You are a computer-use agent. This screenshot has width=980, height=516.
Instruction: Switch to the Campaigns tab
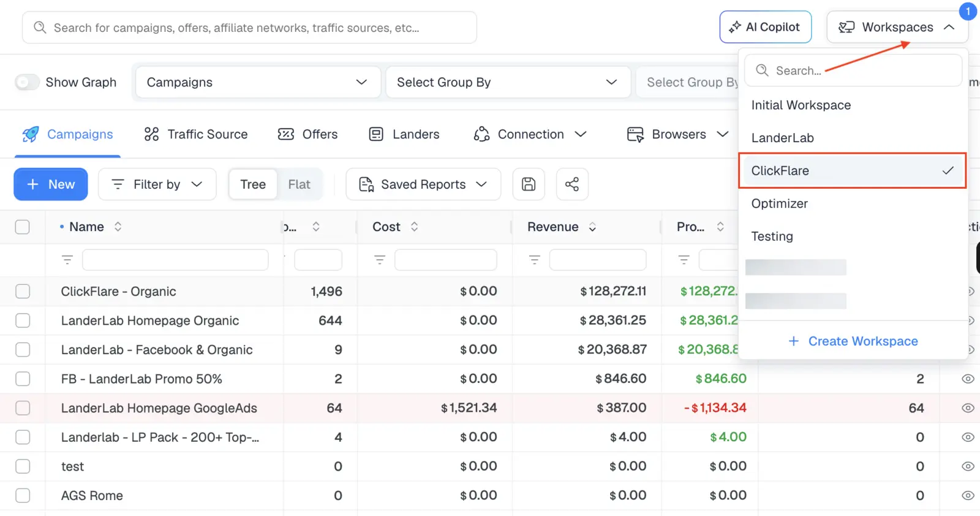click(67, 134)
